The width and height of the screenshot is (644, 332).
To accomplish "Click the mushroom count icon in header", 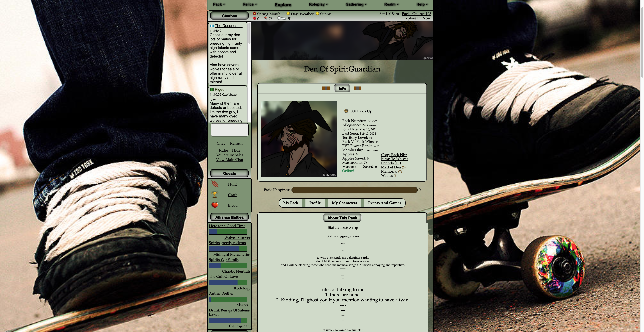I will (265, 18).
